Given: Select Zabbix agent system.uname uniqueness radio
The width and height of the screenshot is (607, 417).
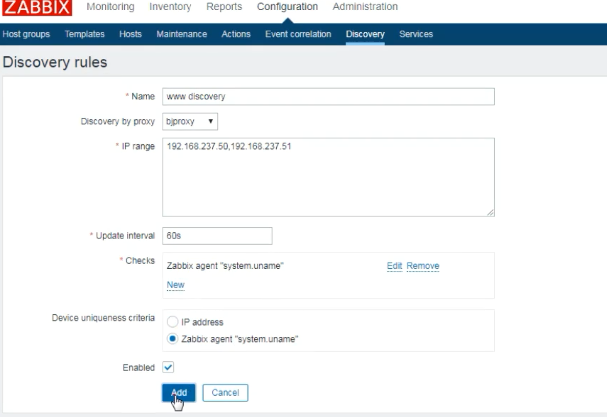Looking at the screenshot, I should [x=172, y=339].
